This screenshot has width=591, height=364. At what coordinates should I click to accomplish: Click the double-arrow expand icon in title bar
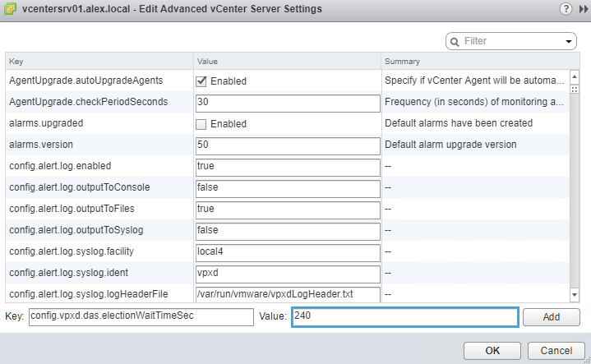click(x=580, y=9)
